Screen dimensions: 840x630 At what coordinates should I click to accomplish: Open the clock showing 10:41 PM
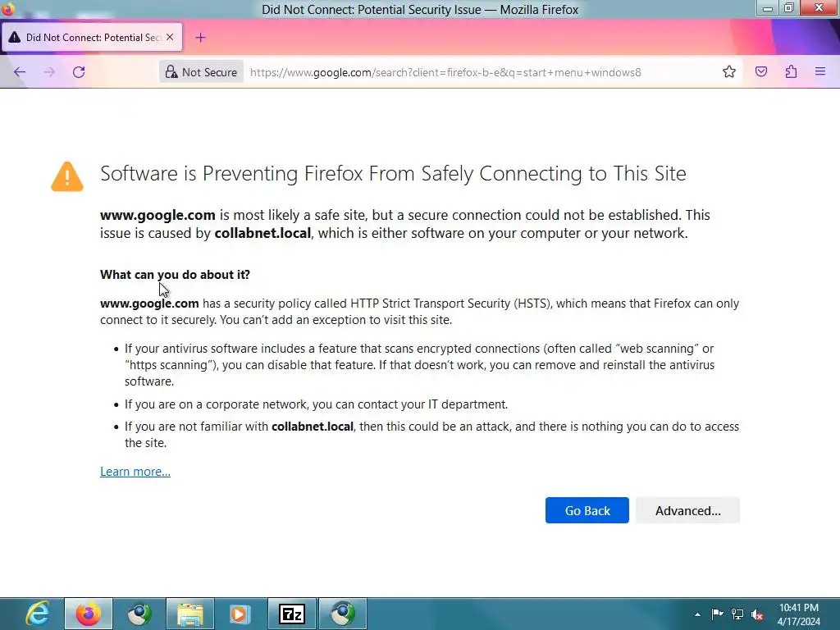(x=799, y=614)
